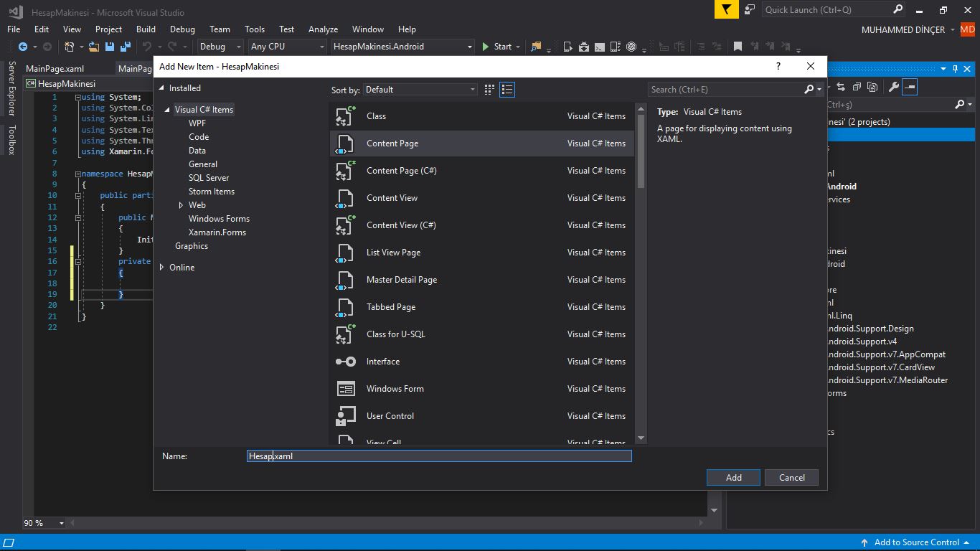Click Add to Source Control
The width and height of the screenshot is (980, 551).
(916, 542)
